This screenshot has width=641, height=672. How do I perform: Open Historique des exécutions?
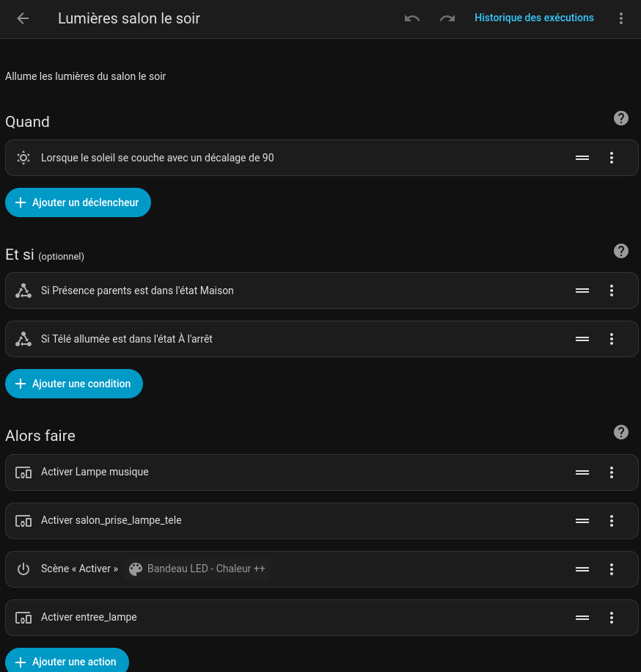(x=534, y=18)
